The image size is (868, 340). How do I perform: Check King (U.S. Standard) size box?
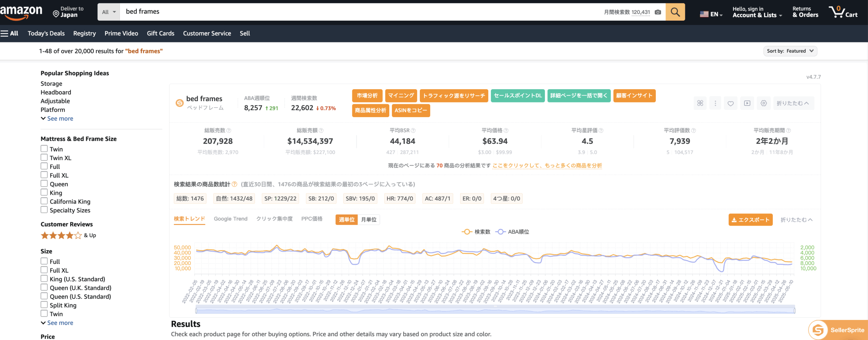(44, 279)
